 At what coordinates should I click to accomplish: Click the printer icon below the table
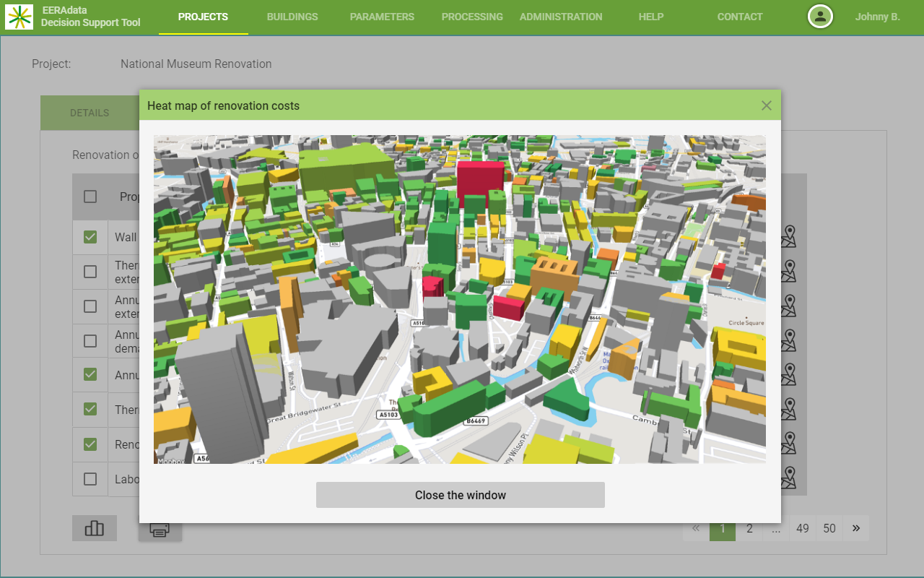click(x=160, y=530)
